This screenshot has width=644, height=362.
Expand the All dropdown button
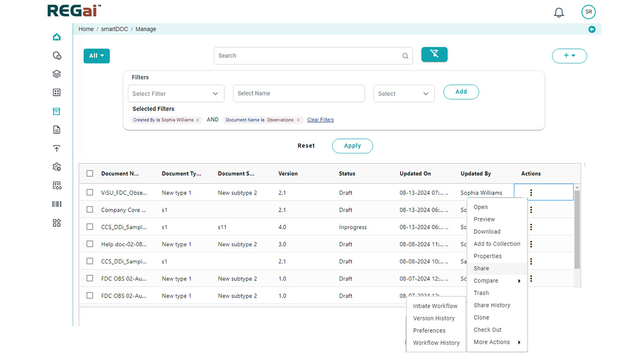(97, 56)
